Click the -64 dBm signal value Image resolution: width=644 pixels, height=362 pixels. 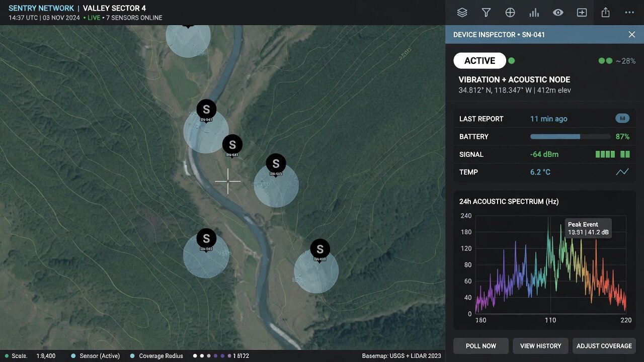(544, 154)
